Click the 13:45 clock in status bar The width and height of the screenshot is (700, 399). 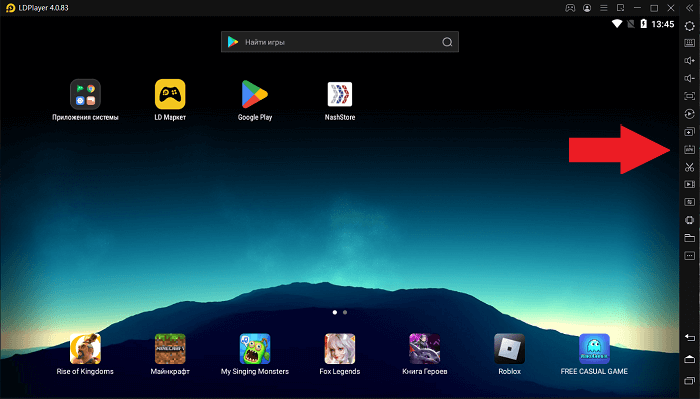662,24
